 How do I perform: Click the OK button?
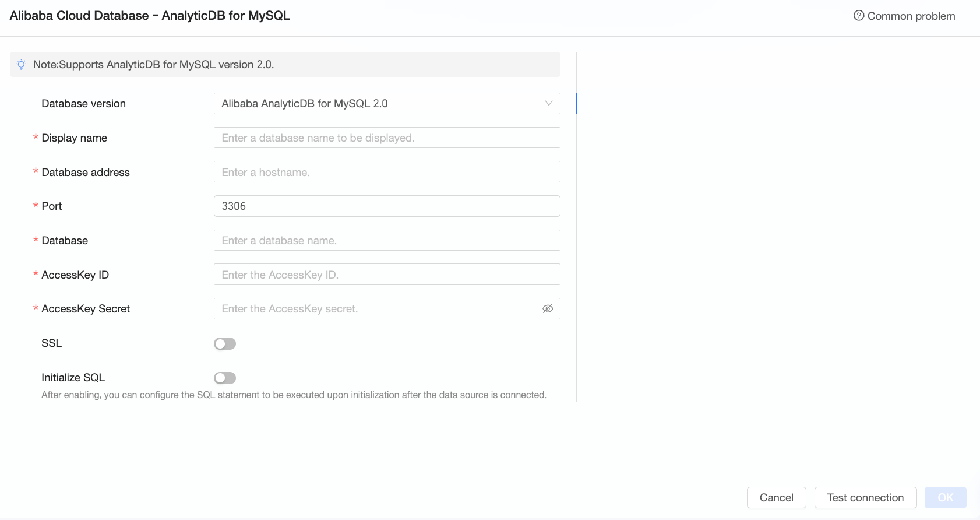pos(946,498)
